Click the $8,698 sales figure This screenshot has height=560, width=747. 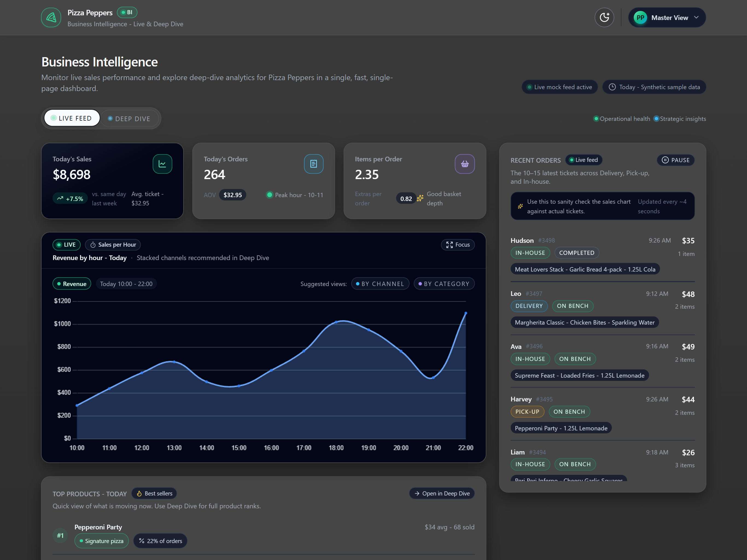(72, 175)
